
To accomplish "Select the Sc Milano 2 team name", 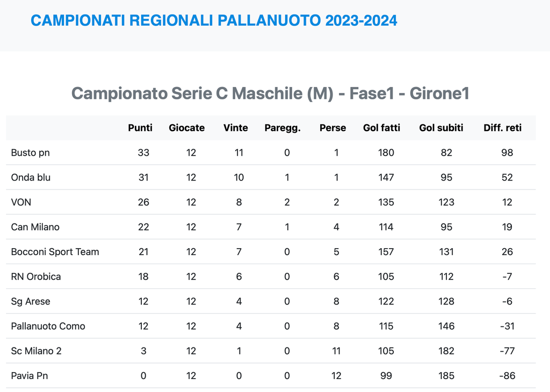I will (x=37, y=351).
